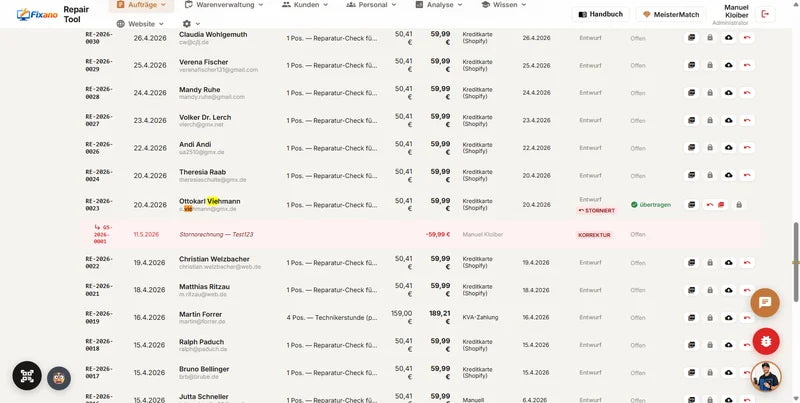The image size is (800, 403).
Task: Click cloud upload icon in Christian Welzbacher row
Action: click(729, 263)
